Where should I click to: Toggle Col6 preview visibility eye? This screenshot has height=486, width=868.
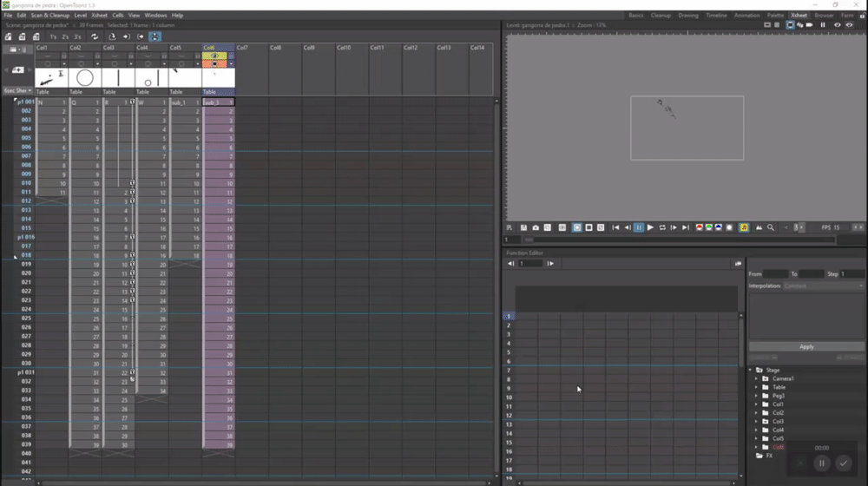pyautogui.click(x=214, y=56)
